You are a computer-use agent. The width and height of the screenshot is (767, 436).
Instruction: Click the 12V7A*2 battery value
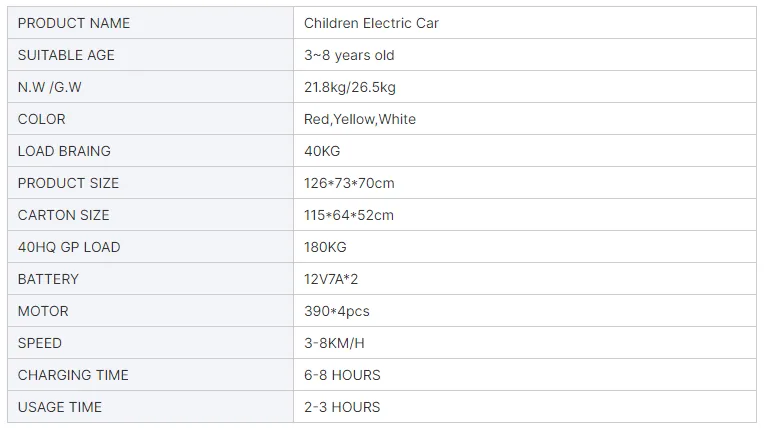pos(332,279)
